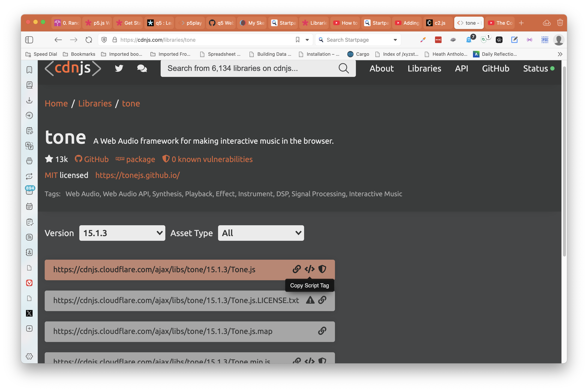Open the X web panel
The height and width of the screenshot is (391, 588).
click(29, 313)
